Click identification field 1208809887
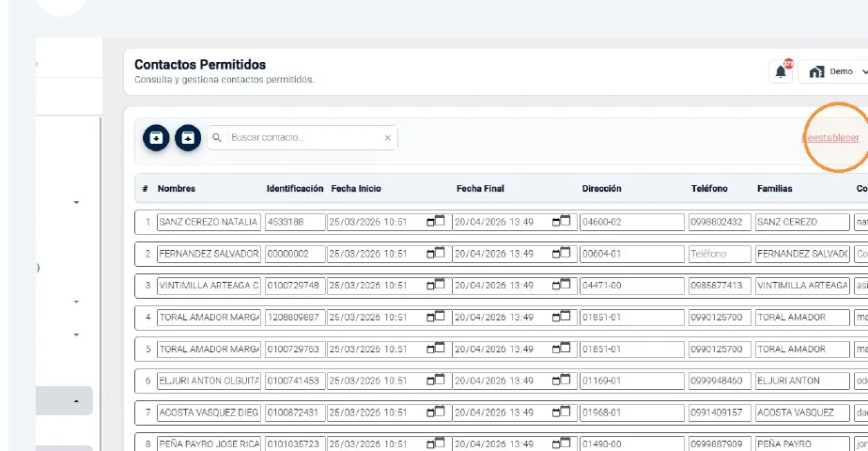This screenshot has height=451, width=868. 295,317
